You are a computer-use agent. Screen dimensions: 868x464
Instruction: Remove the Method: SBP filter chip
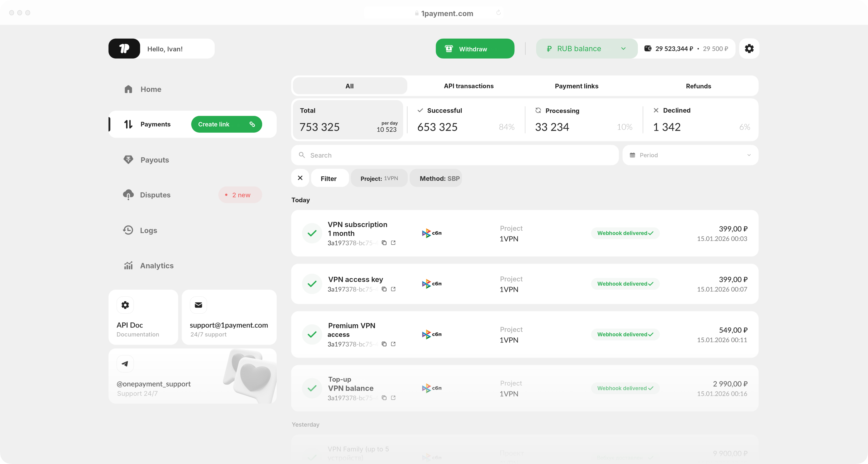click(x=436, y=178)
